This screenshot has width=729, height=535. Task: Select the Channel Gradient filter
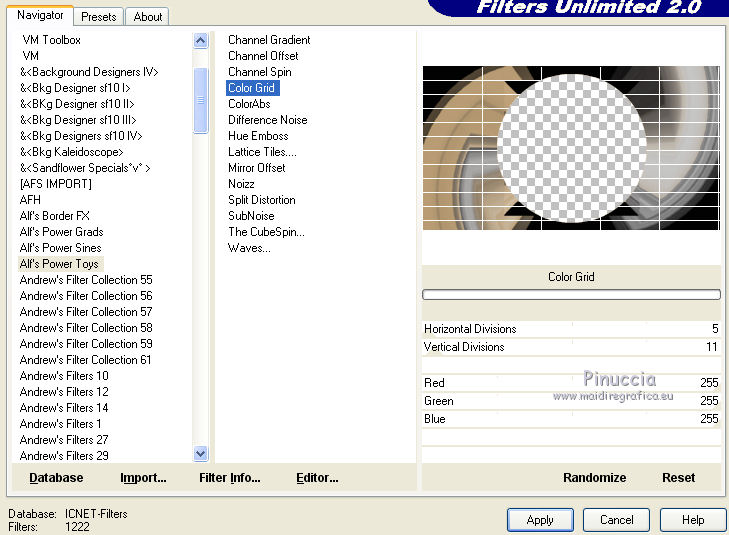(269, 40)
